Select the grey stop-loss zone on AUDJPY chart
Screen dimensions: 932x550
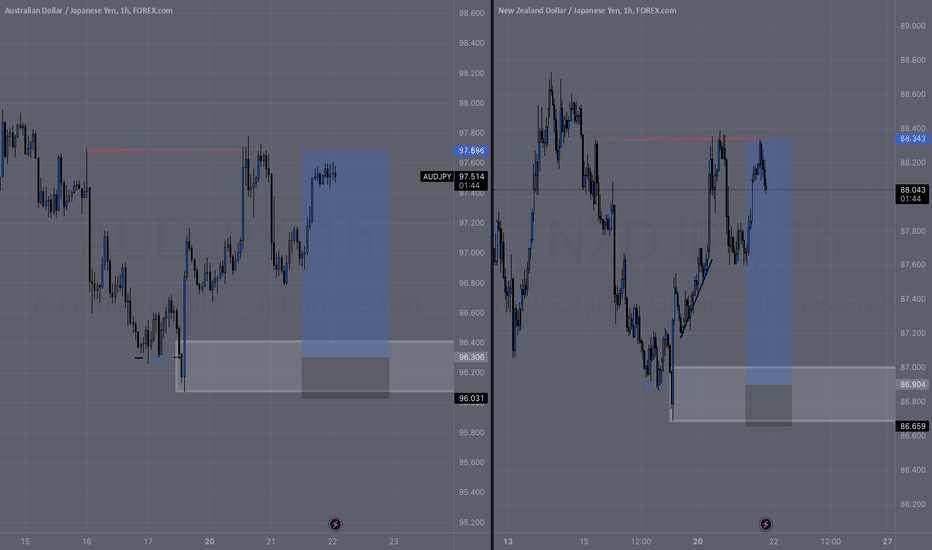[x=346, y=378]
